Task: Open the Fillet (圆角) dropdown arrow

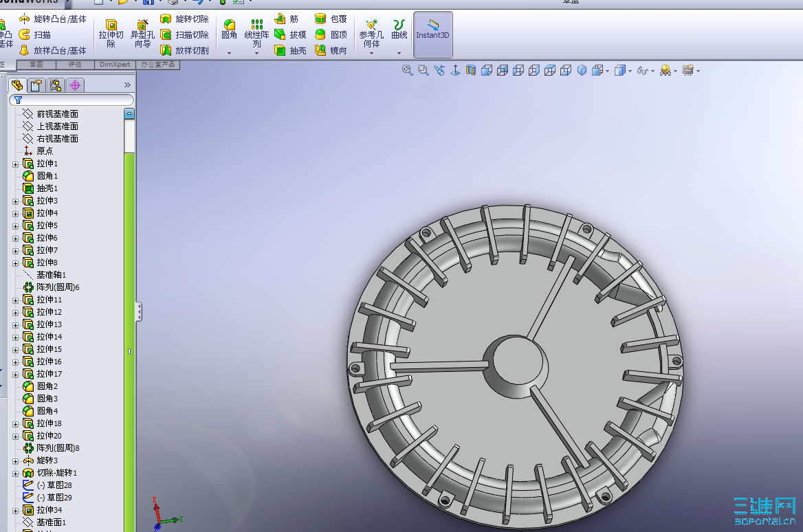Action: [229, 53]
